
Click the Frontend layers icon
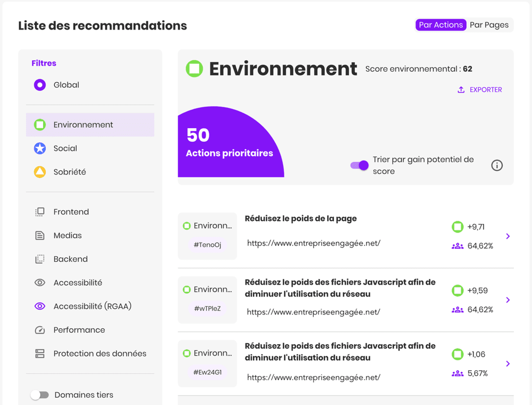(39, 212)
